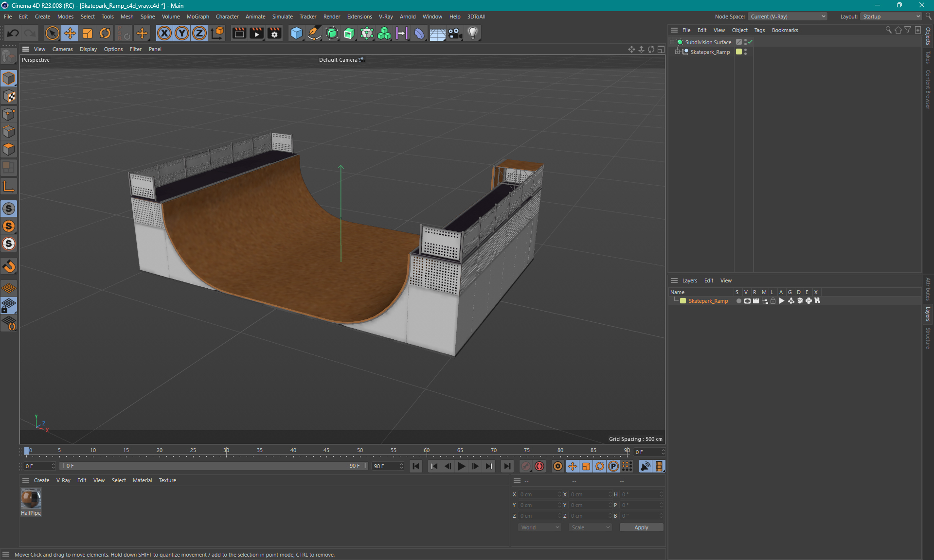Go to end of animation
The height and width of the screenshot is (560, 934).
tap(507, 466)
